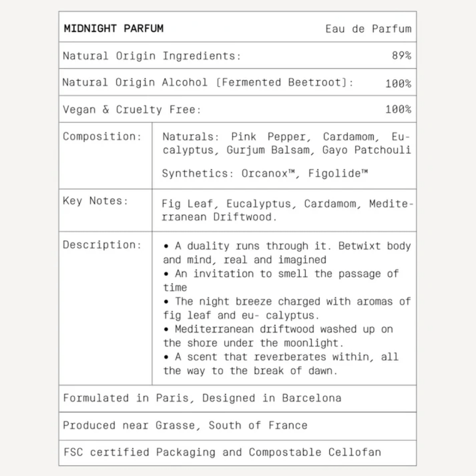Image resolution: width=476 pixels, height=476 pixels.
Task: Select the Composition heading cell
Action: click(102, 136)
